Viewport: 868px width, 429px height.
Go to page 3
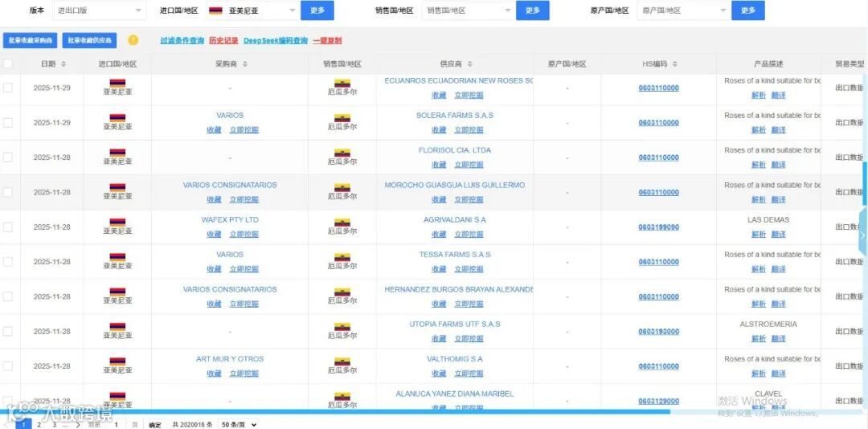(x=55, y=424)
